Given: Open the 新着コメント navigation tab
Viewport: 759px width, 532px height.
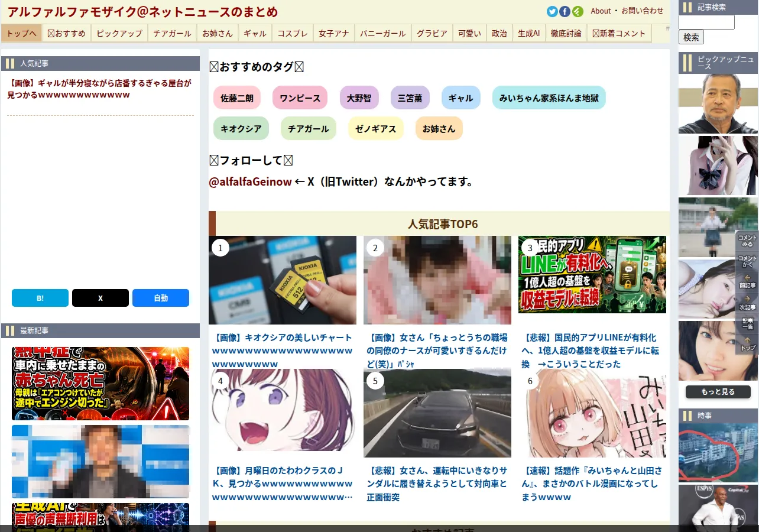Looking at the screenshot, I should [619, 34].
